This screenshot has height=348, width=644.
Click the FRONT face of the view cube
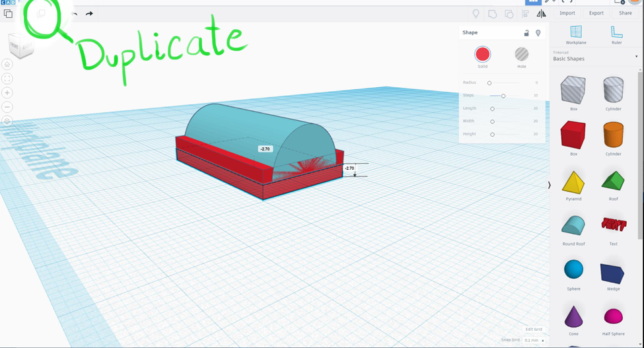point(15,46)
